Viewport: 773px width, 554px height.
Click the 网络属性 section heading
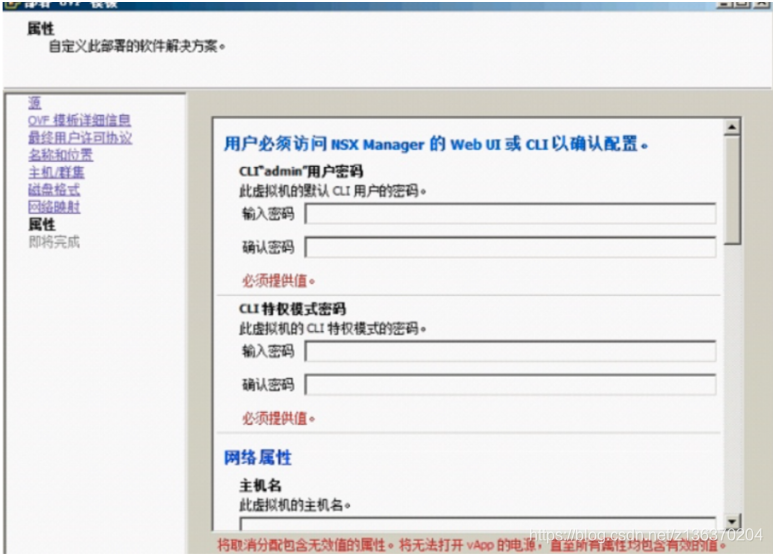tap(258, 458)
